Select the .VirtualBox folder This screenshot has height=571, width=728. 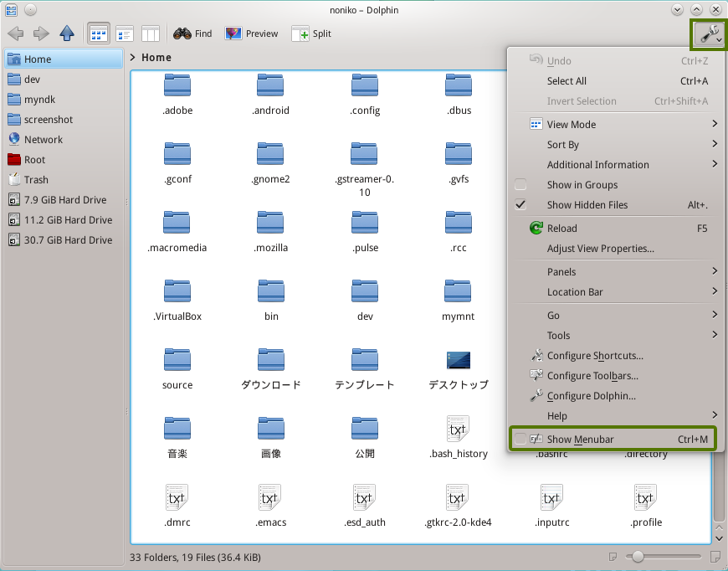point(177,301)
